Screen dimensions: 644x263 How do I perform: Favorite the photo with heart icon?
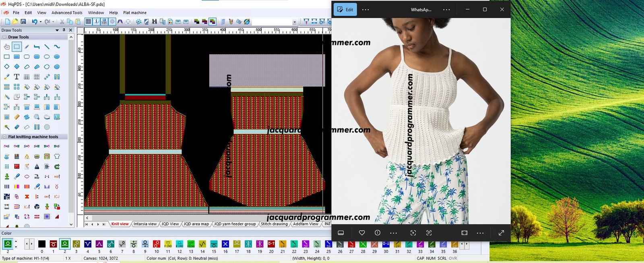(x=362, y=233)
